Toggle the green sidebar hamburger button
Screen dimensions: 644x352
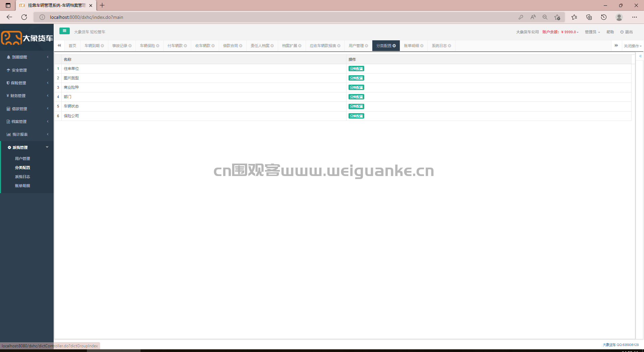pos(64,31)
